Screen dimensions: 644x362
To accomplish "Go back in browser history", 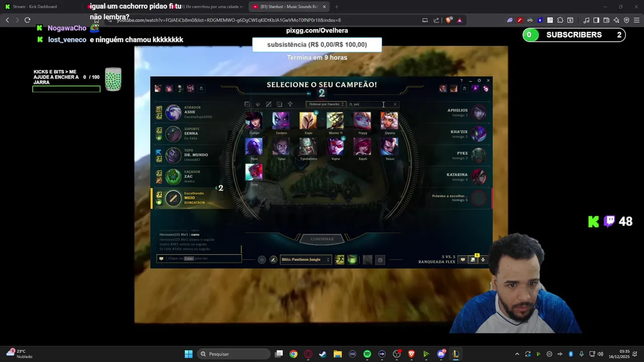I will pos(7,20).
